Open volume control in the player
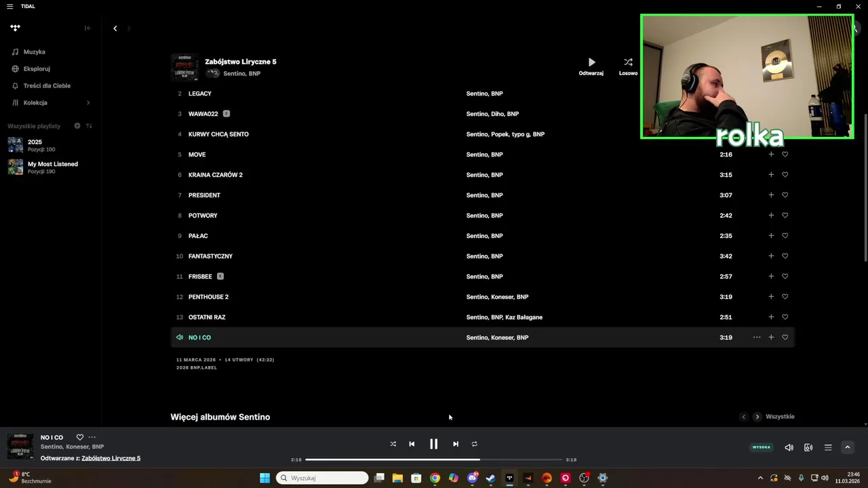This screenshot has height=488, width=868. [x=789, y=447]
